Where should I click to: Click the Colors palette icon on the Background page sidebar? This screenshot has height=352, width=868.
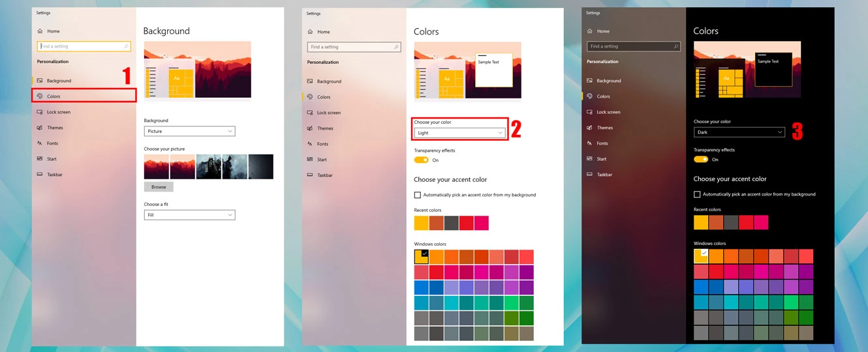(40, 96)
